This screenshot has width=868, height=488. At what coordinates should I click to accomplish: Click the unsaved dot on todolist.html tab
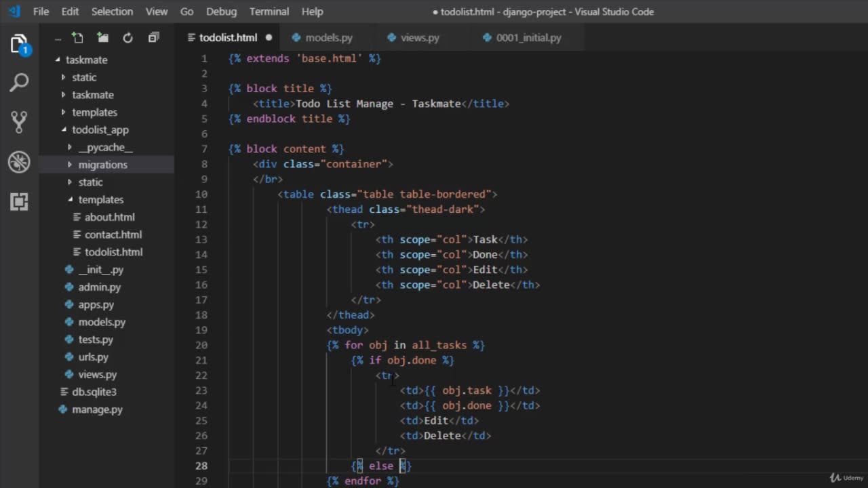pyautogui.click(x=269, y=38)
